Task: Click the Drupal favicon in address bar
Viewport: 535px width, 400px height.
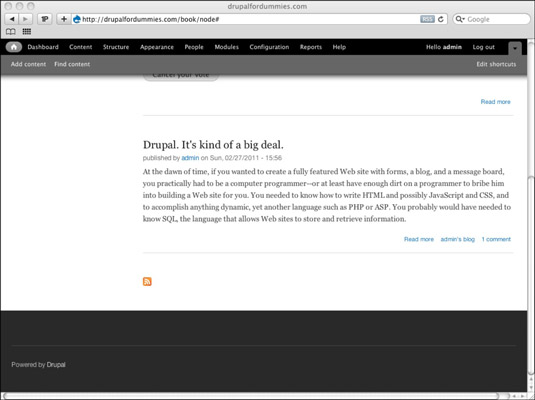Action: coord(77,19)
